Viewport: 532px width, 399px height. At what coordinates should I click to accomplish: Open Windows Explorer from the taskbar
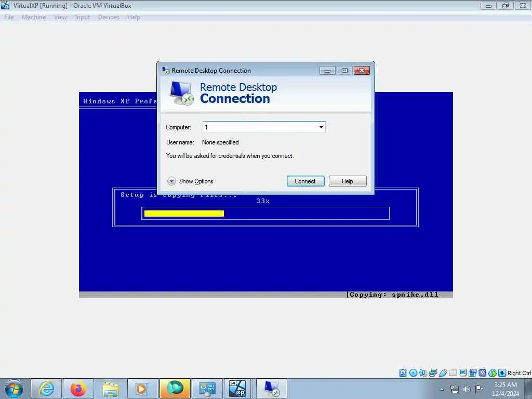click(111, 389)
